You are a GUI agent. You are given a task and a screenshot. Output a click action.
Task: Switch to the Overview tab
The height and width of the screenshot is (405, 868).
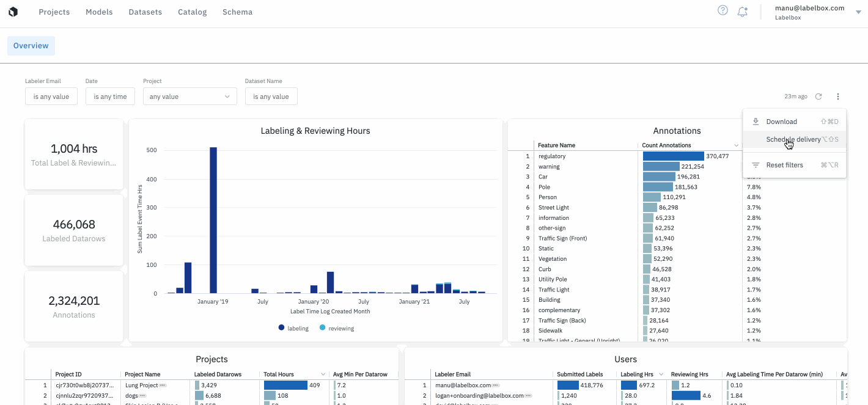[x=31, y=46]
